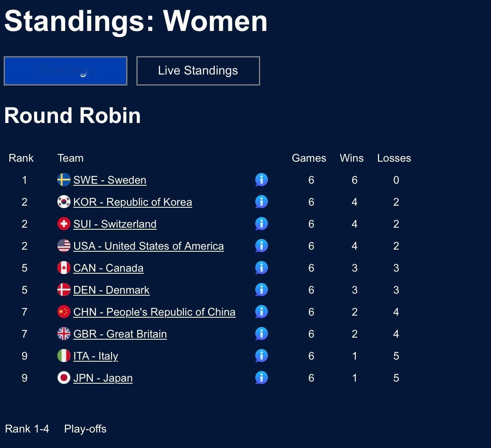Click the GBR - Great Britain link
Image resolution: width=491 pixels, height=448 pixels.
120,334
